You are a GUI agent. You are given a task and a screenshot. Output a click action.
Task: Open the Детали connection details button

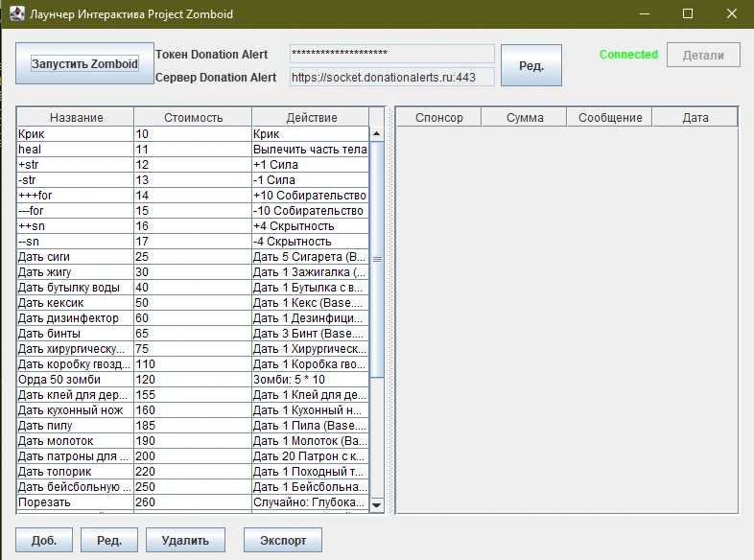703,55
